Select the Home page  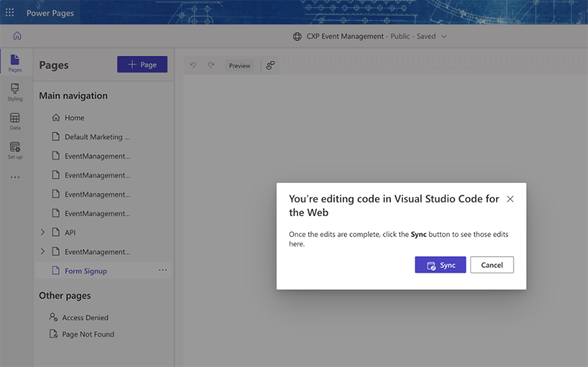pyautogui.click(x=103, y=118)
